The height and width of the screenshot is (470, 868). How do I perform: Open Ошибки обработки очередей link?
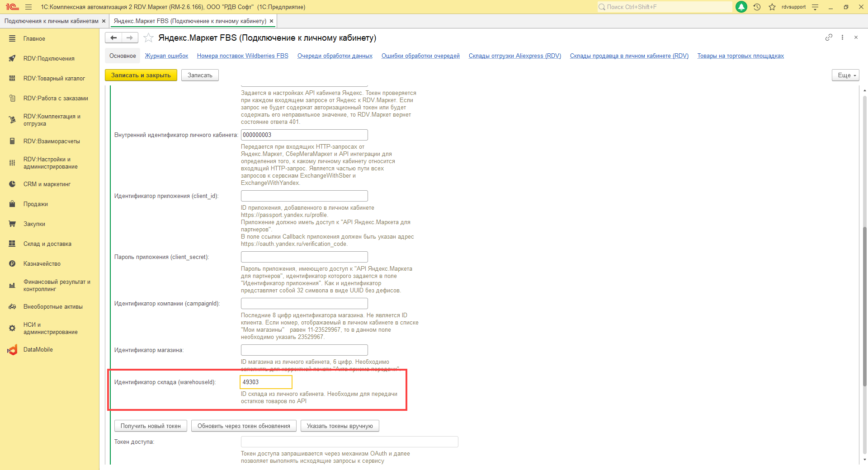[x=420, y=56]
